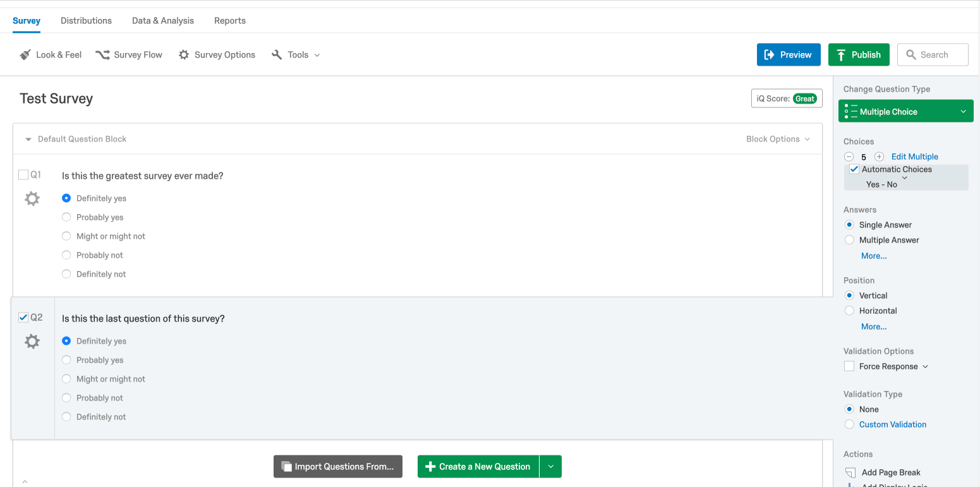Select Vertical position radio button
This screenshot has width=980, height=487.
tap(849, 296)
